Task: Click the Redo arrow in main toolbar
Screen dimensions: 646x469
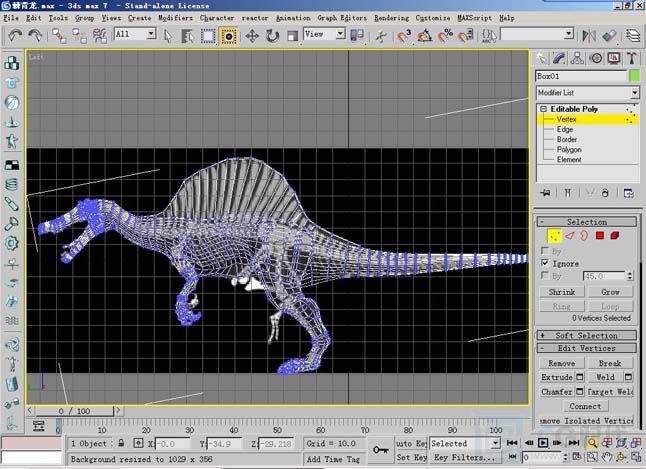Action: point(35,36)
